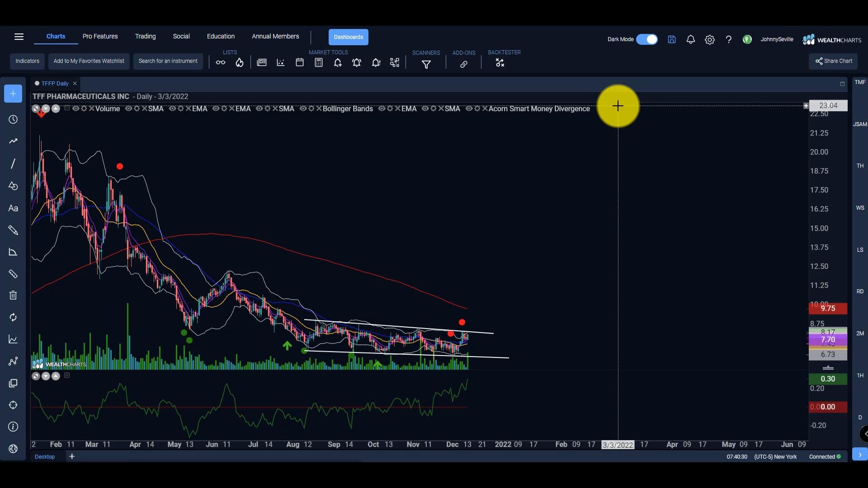Select the Aa text annotation tool
The height and width of the screenshot is (488, 868).
(13, 208)
